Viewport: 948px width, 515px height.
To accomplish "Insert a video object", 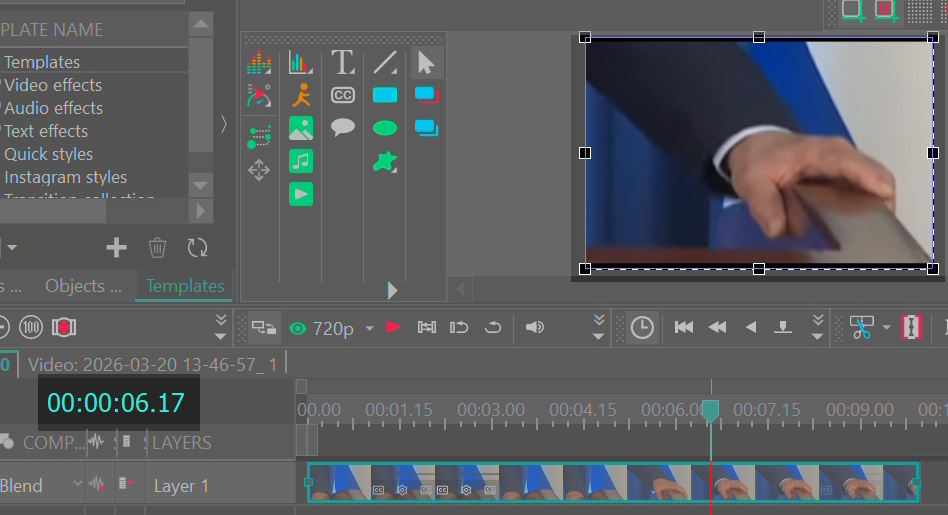I will tap(300, 195).
